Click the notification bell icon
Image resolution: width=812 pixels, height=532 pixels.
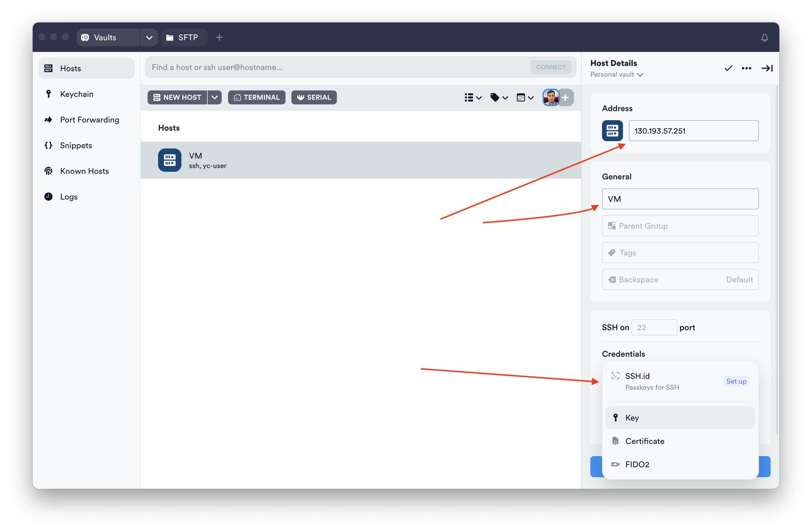coord(764,38)
